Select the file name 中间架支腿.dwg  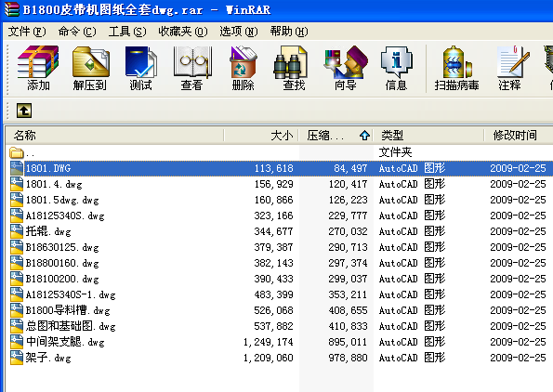click(x=65, y=342)
